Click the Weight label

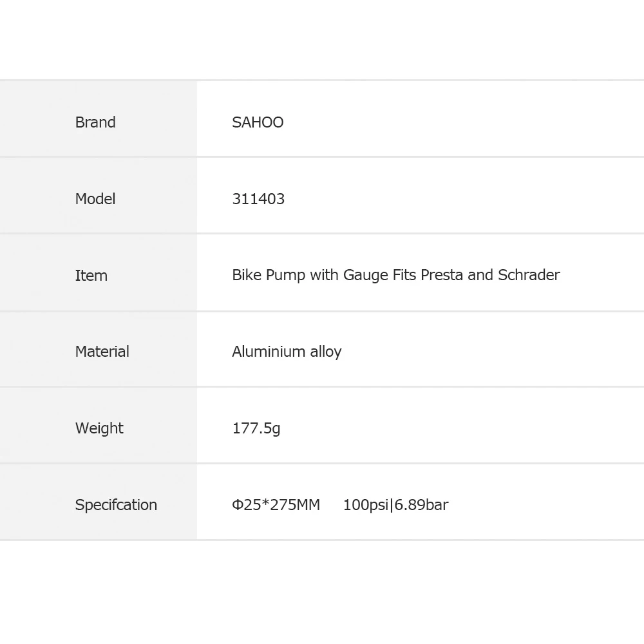99,428
